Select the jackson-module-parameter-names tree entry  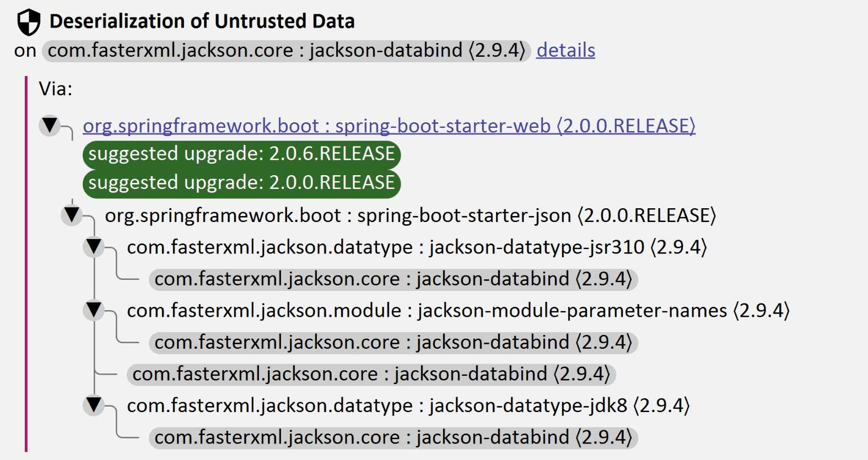(x=458, y=311)
